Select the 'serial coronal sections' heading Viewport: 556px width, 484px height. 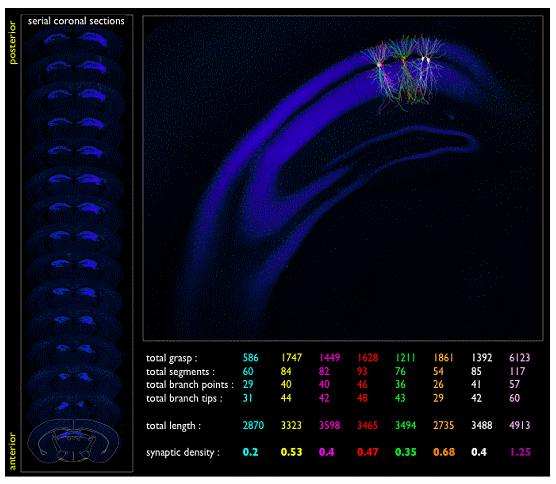point(76,21)
